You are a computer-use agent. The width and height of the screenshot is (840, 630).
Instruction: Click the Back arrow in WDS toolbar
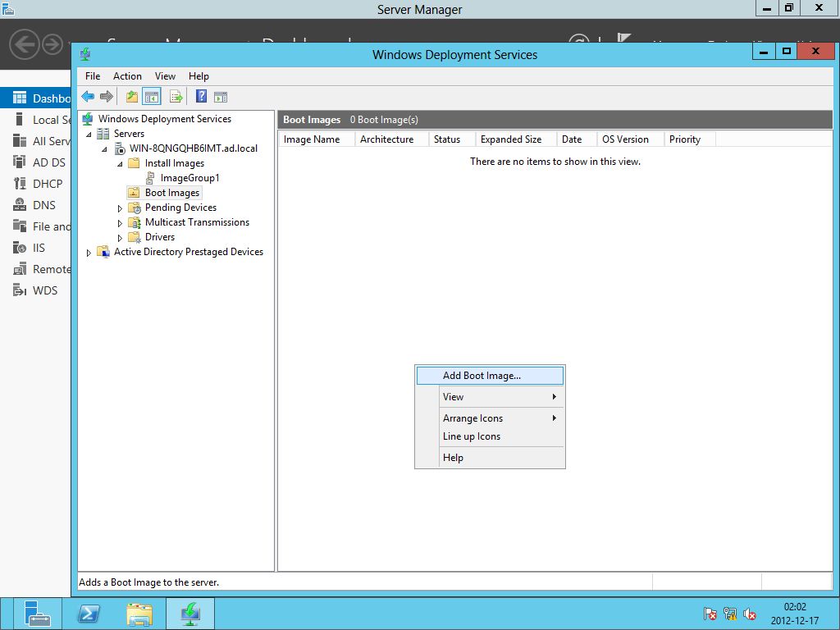(88, 97)
